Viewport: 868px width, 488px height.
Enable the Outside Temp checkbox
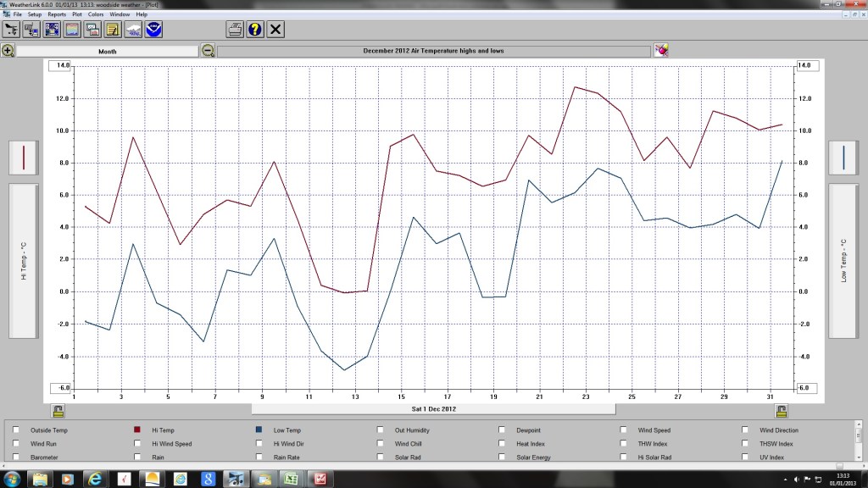pyautogui.click(x=14, y=430)
